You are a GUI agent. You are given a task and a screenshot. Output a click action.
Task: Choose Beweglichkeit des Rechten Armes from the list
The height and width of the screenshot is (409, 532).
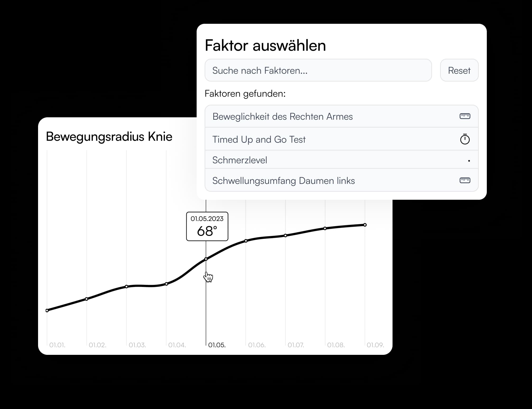coord(283,116)
